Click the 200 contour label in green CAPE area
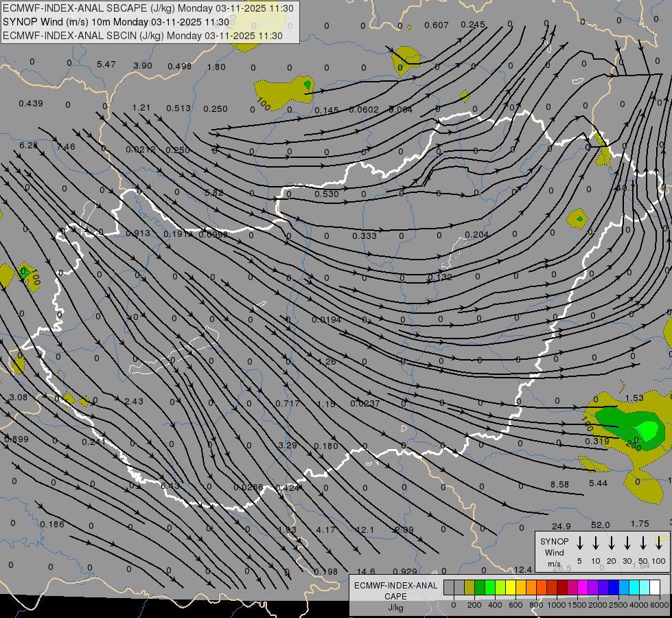Screen dimensions: 672x618 click(x=633, y=446)
